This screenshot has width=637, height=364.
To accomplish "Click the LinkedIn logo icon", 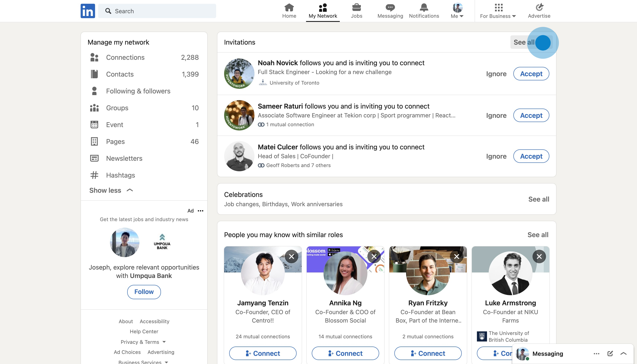I will pyautogui.click(x=88, y=11).
